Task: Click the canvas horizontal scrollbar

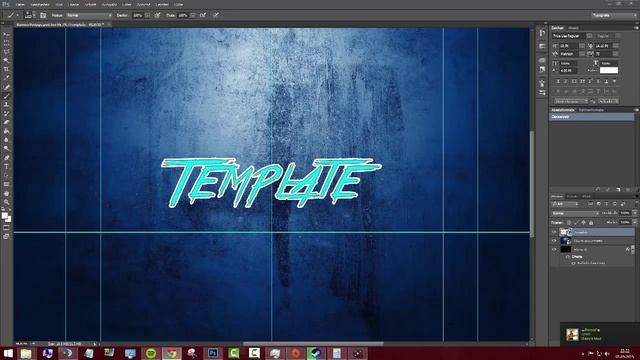Action: coord(313,344)
